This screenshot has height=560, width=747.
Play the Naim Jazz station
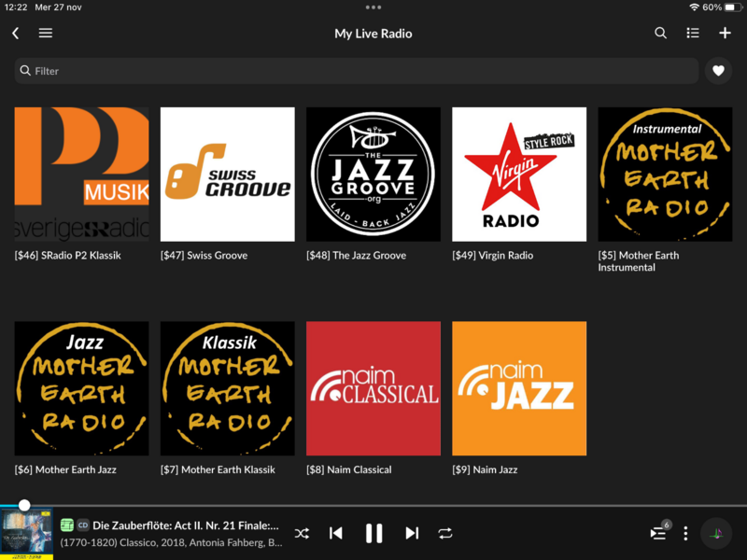(x=518, y=388)
